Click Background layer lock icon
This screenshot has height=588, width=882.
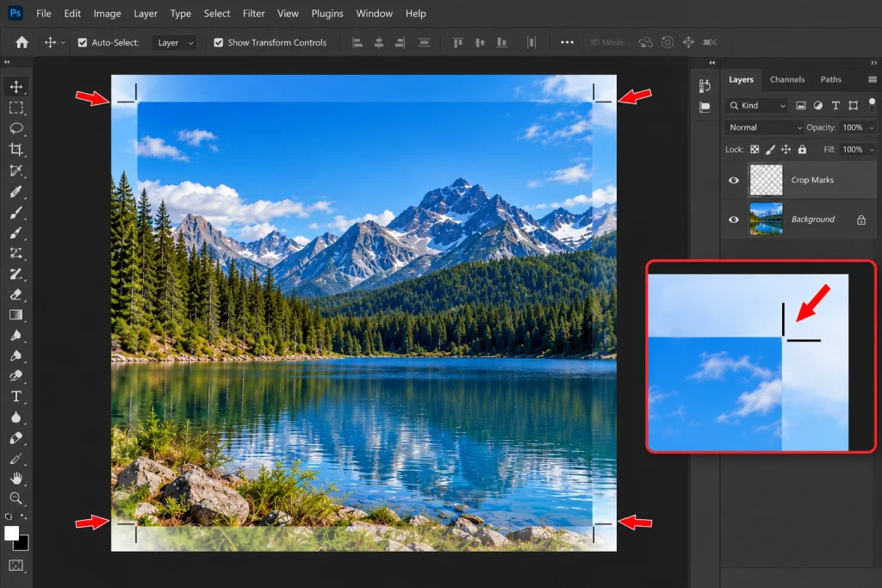tap(861, 220)
